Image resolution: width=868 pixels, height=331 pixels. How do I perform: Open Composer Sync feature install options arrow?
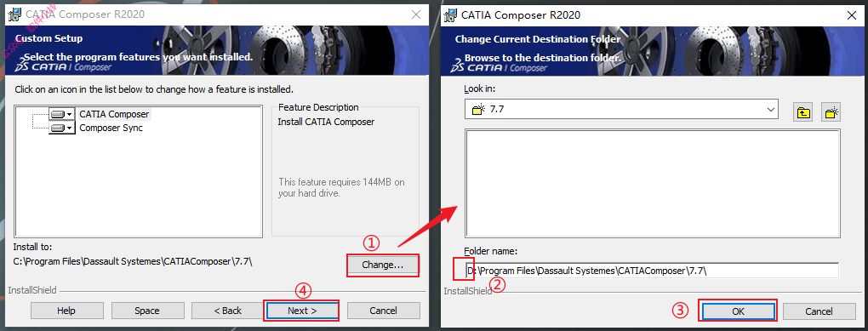click(71, 128)
